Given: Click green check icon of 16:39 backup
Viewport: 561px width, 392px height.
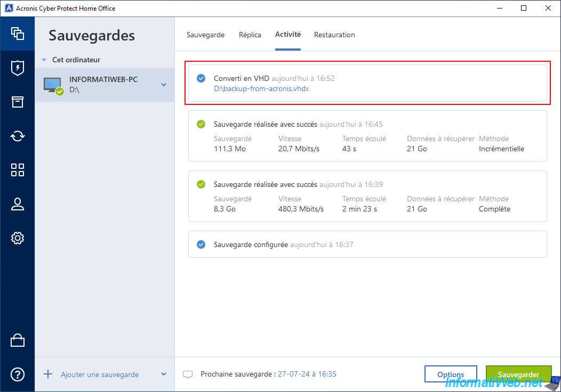Looking at the screenshot, I should [201, 184].
